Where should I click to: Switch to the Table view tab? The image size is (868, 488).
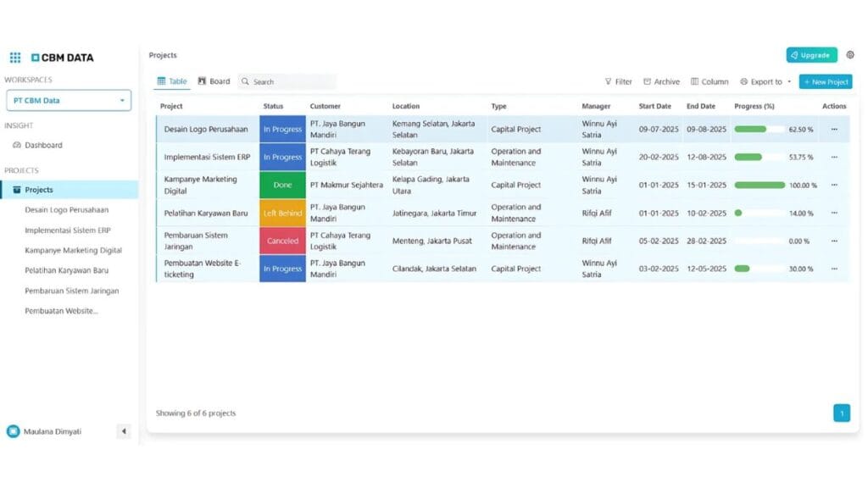tap(172, 81)
